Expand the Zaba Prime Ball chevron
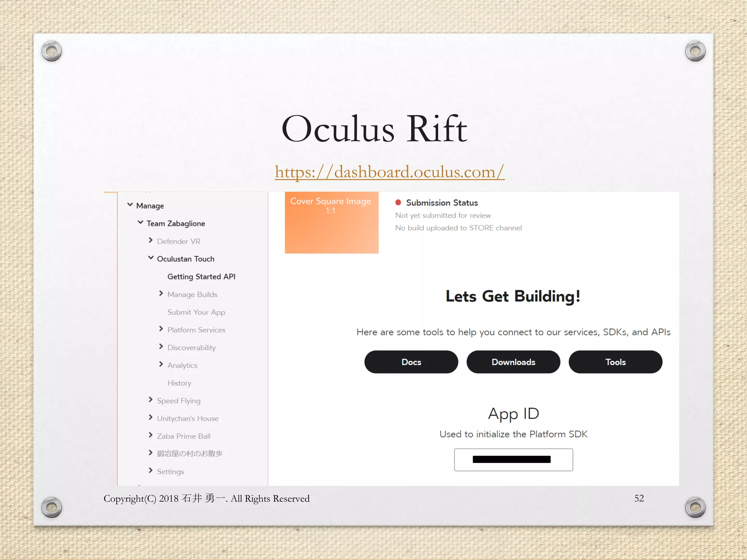This screenshot has height=560, width=747. [151, 435]
